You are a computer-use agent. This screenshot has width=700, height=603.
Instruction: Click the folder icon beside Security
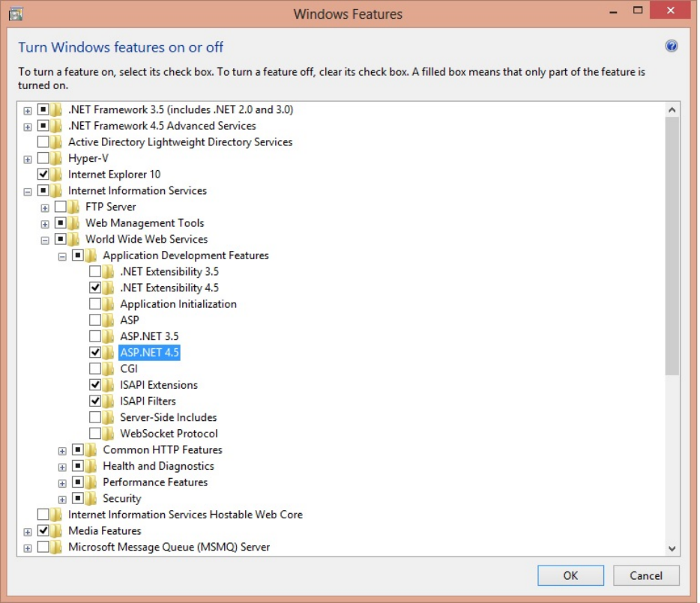pyautogui.click(x=91, y=498)
